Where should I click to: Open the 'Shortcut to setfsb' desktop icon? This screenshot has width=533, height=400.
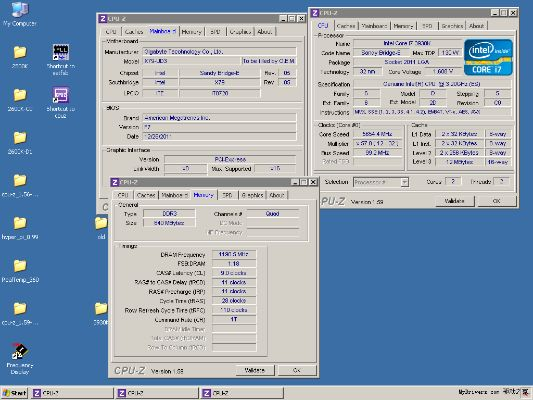coord(61,60)
